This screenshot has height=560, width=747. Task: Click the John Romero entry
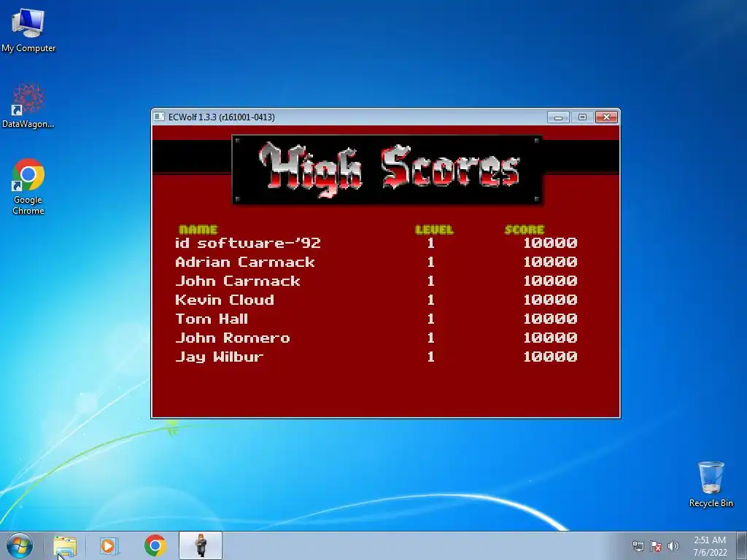(233, 338)
